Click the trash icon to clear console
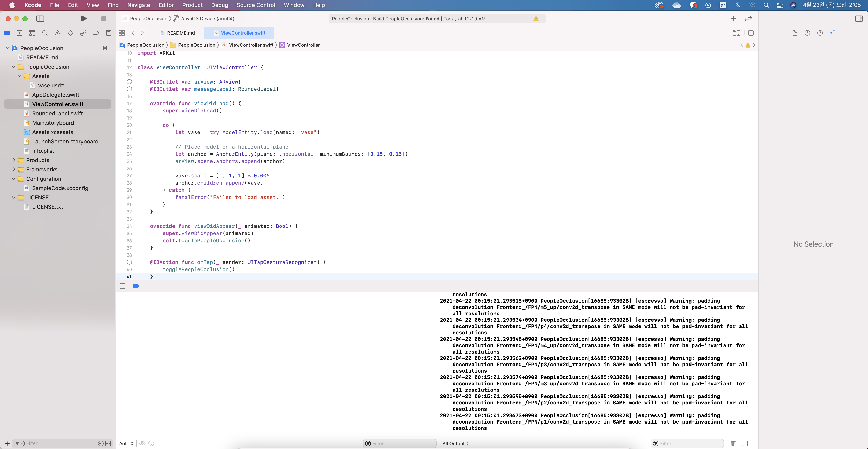Viewport: 868px width, 449px height. (x=733, y=443)
